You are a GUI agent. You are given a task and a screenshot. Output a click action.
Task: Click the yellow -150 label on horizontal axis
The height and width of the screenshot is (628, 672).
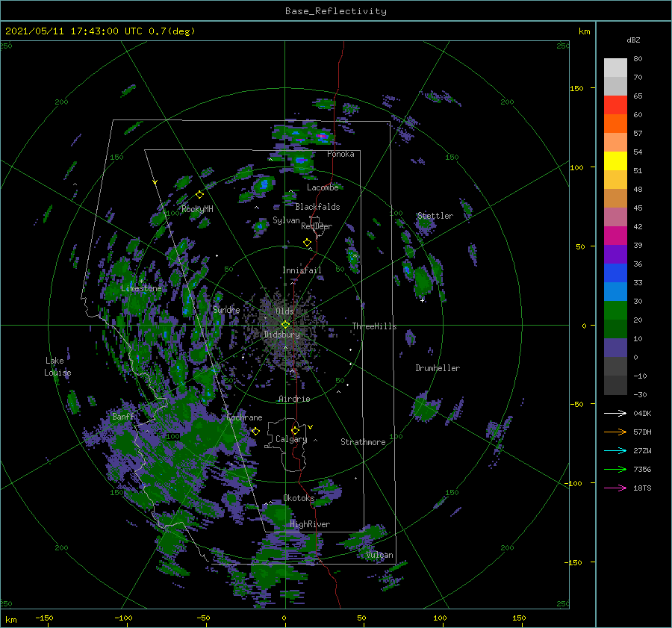pyautogui.click(x=44, y=618)
